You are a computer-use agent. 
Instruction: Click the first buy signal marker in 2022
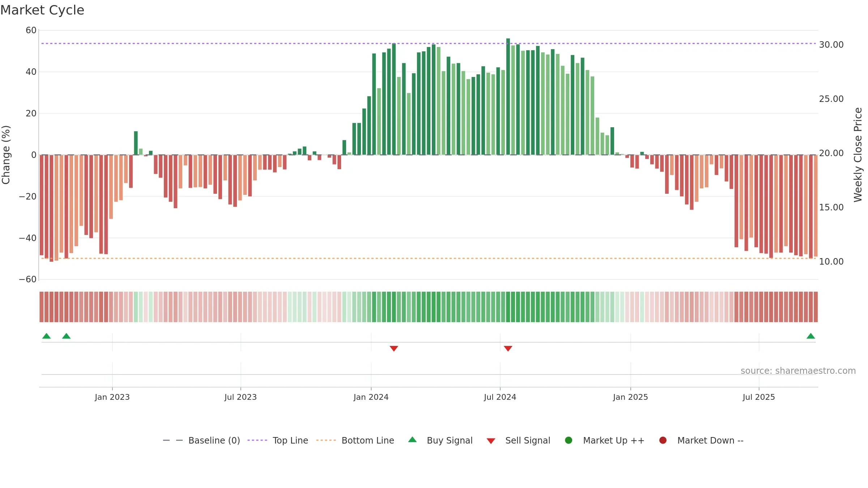[47, 336]
